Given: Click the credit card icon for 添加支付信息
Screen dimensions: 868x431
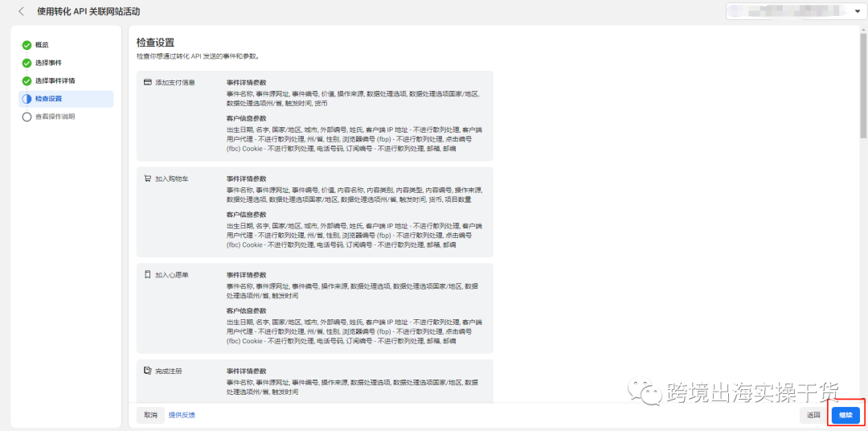Looking at the screenshot, I should coord(147,82).
